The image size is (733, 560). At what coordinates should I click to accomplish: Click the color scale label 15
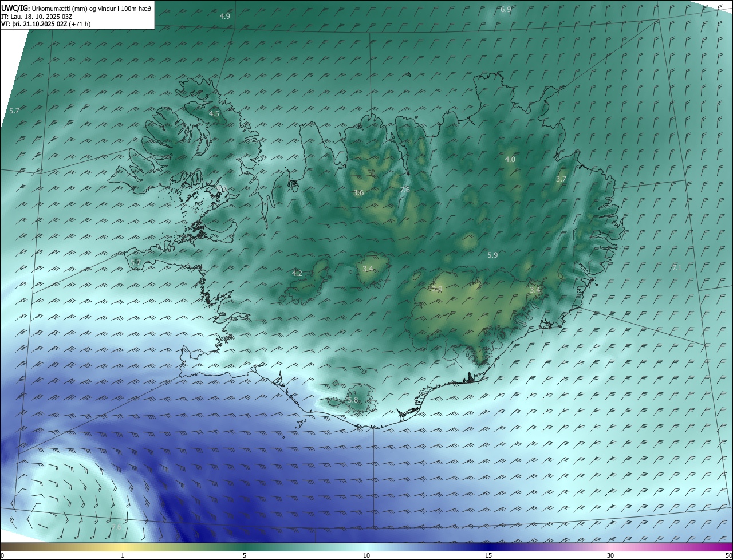488,555
